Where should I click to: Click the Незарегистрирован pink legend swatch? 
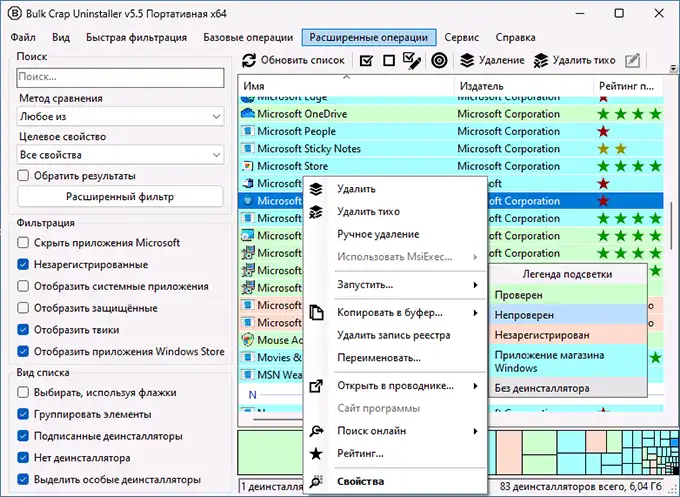click(x=568, y=335)
